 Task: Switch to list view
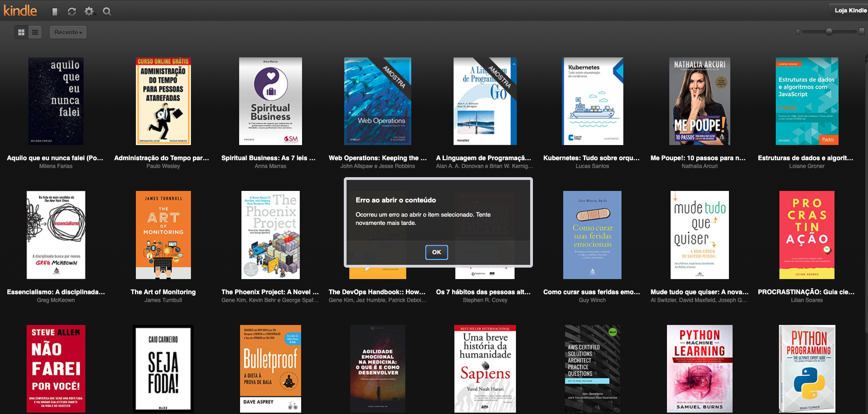click(35, 32)
